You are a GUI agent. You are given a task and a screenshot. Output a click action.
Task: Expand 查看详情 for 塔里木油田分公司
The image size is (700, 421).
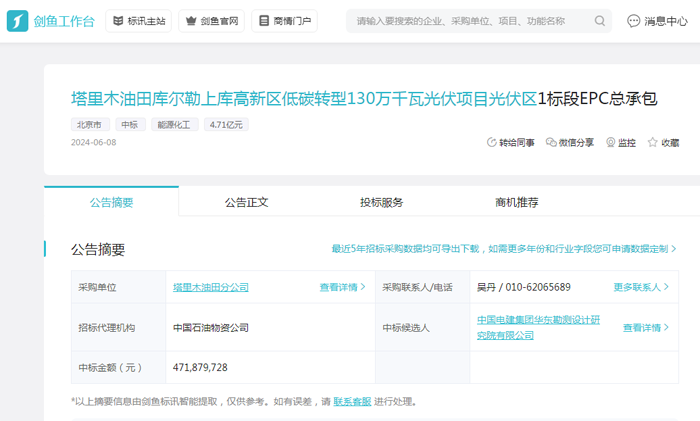tap(342, 287)
